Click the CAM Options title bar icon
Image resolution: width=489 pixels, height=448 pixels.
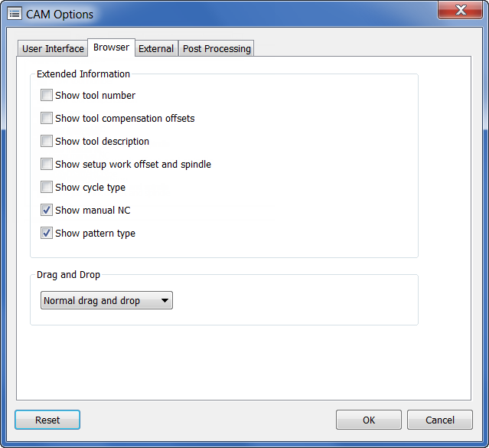coord(14,14)
